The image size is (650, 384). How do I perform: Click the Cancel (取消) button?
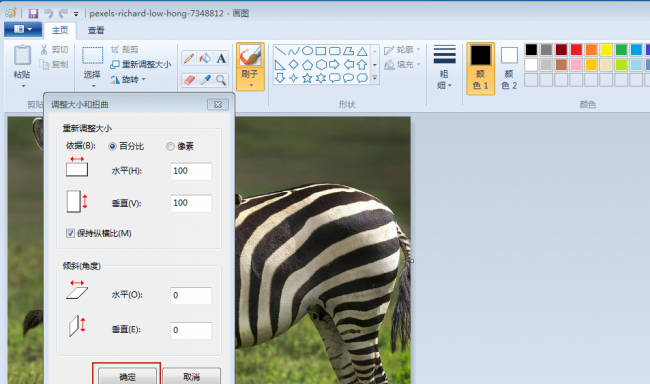192,377
